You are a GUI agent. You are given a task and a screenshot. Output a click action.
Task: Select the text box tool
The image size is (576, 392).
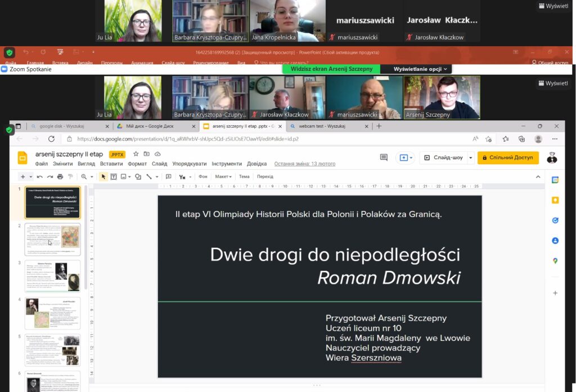pyautogui.click(x=113, y=177)
